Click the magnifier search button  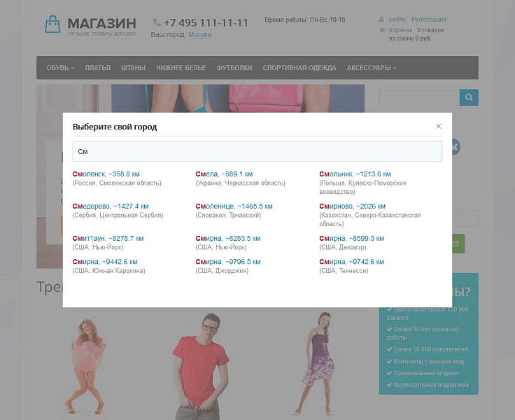469,97
